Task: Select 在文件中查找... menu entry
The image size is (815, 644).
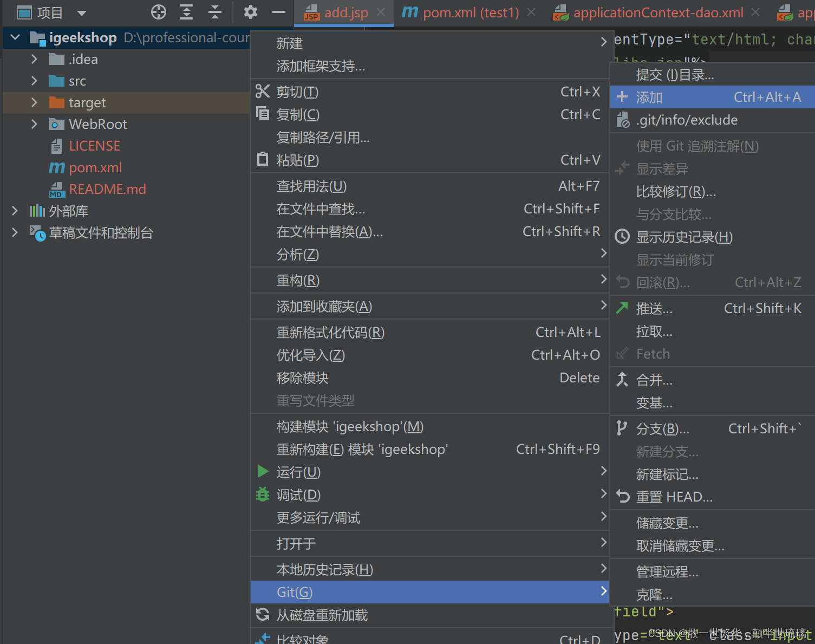Action: pos(430,209)
